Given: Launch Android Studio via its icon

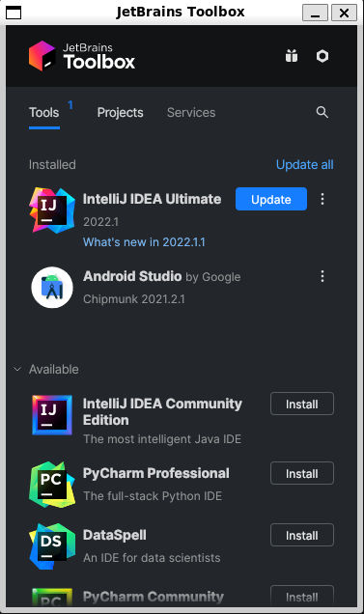Looking at the screenshot, I should [52, 288].
